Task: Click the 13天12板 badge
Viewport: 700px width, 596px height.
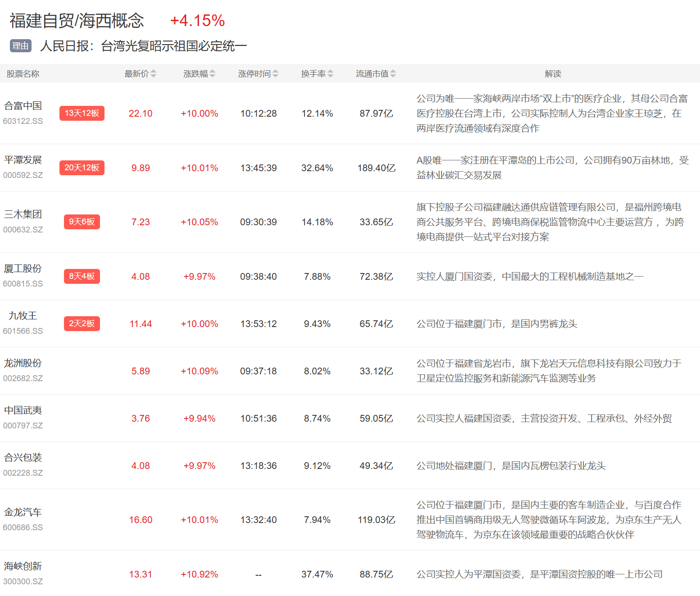Action: coord(82,113)
